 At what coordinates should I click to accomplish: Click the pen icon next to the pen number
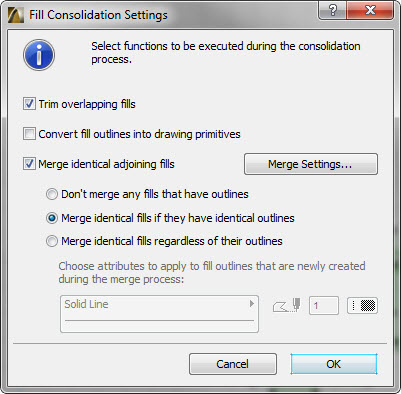coord(287,305)
